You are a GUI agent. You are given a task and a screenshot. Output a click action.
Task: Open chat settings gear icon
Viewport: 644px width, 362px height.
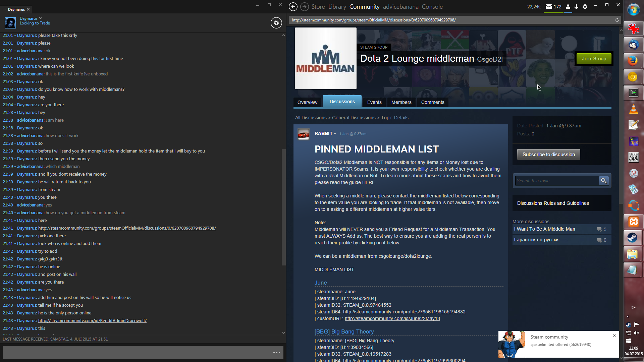(x=276, y=23)
